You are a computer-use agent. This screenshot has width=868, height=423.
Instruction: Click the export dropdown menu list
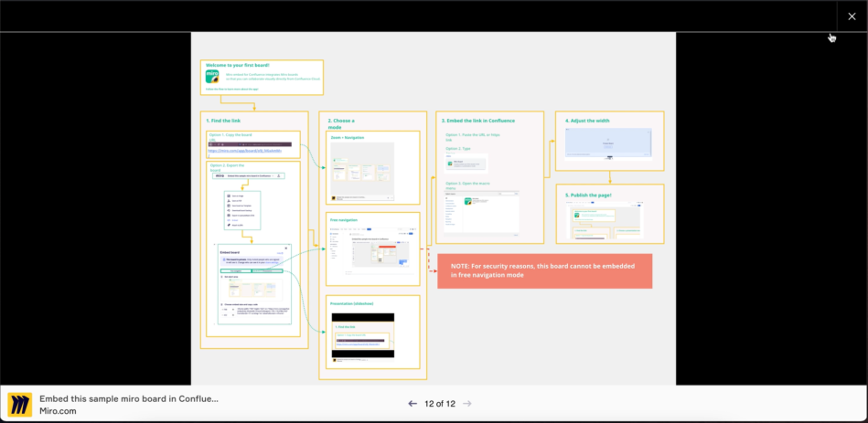click(x=242, y=210)
